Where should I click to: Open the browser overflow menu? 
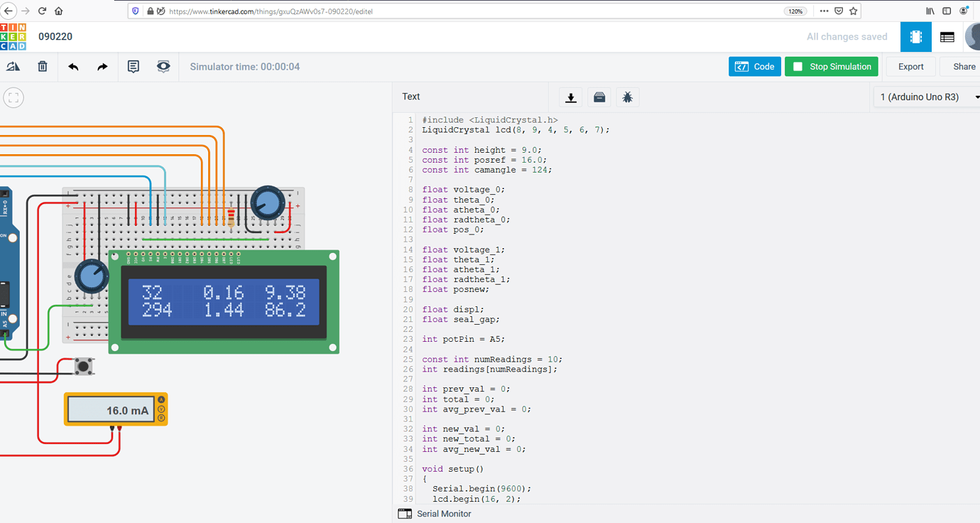(x=822, y=11)
